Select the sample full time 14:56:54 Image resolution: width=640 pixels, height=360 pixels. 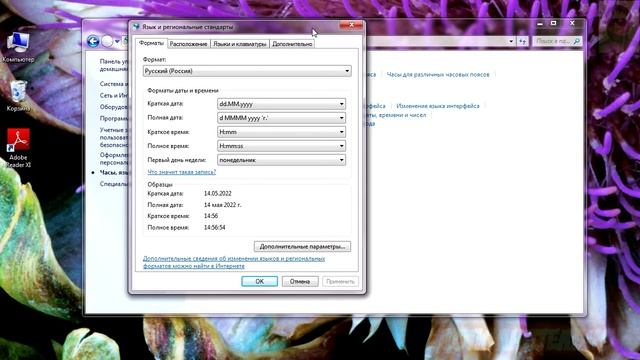click(x=215, y=227)
